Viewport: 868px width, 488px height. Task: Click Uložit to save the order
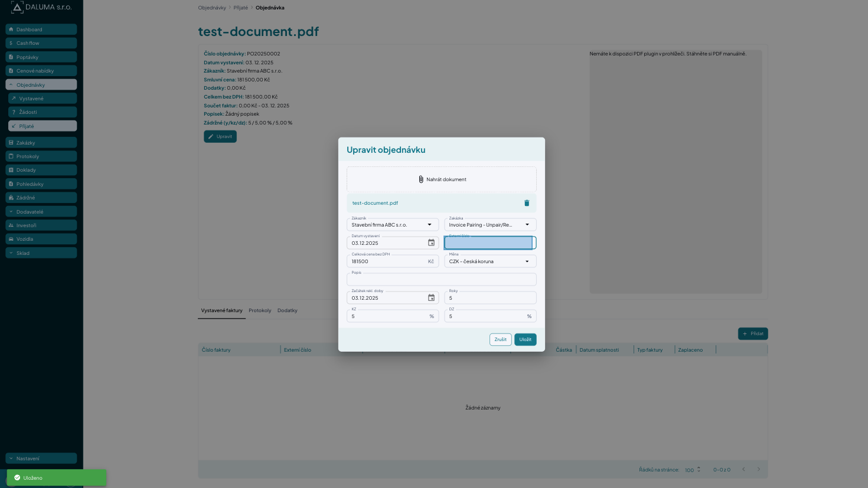click(526, 339)
